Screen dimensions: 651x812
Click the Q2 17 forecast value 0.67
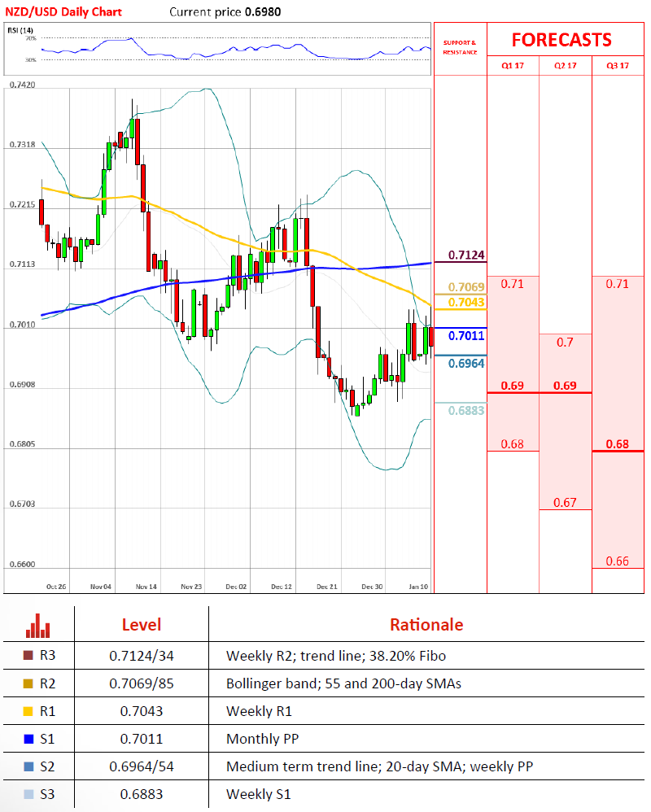pyautogui.click(x=565, y=503)
